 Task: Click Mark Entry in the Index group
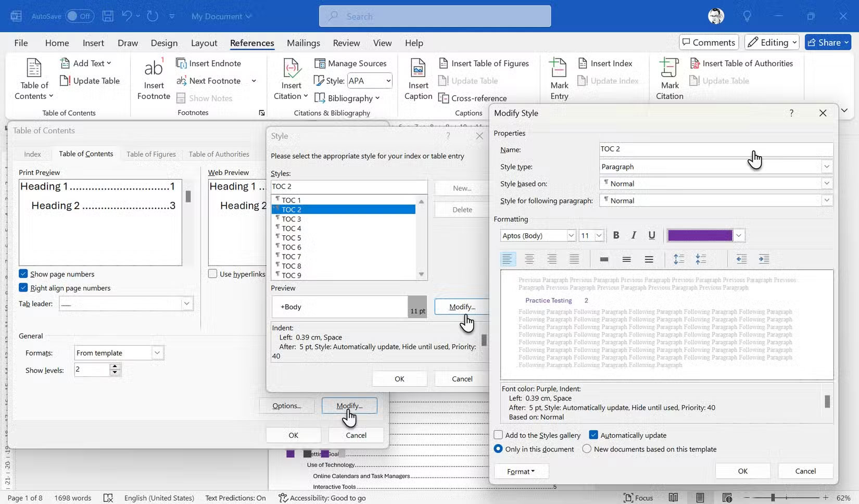click(x=558, y=77)
